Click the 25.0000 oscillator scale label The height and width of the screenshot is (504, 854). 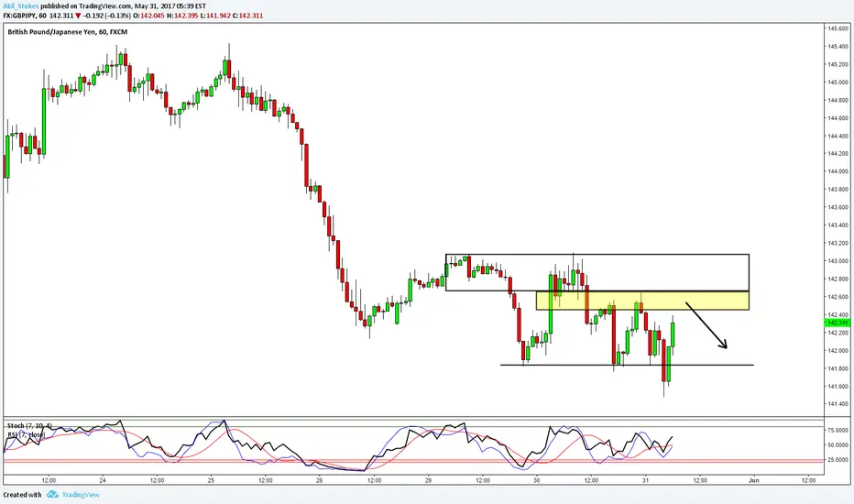[838, 459]
